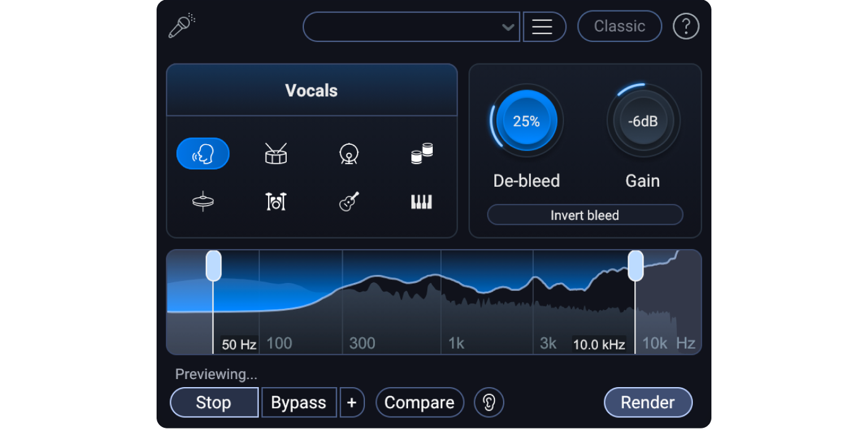Open the preset dropdown list
The height and width of the screenshot is (429, 868).
[x=411, y=27]
